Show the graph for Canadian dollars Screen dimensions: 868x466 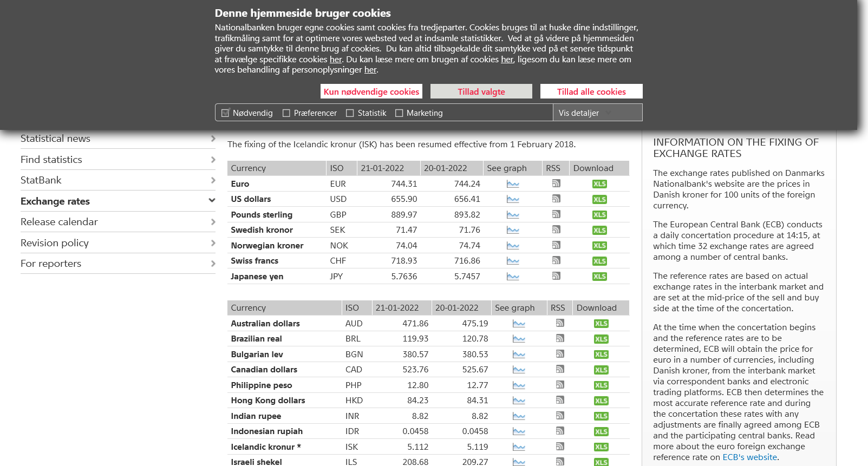click(x=518, y=370)
